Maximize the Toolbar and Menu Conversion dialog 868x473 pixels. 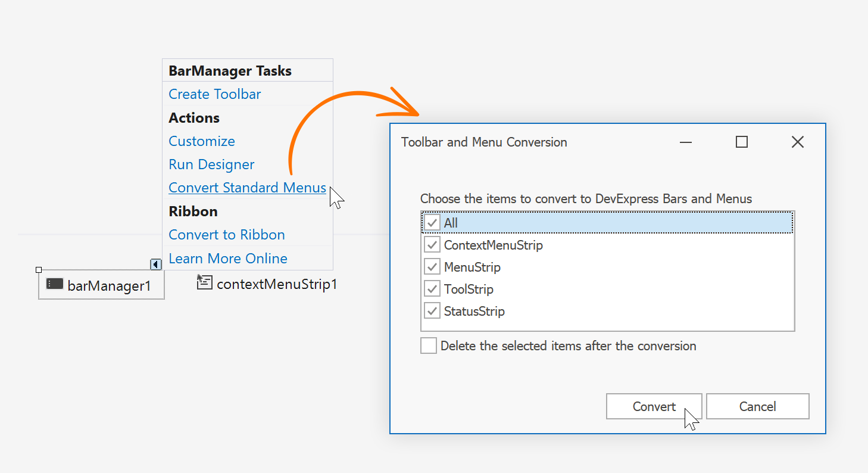click(742, 142)
